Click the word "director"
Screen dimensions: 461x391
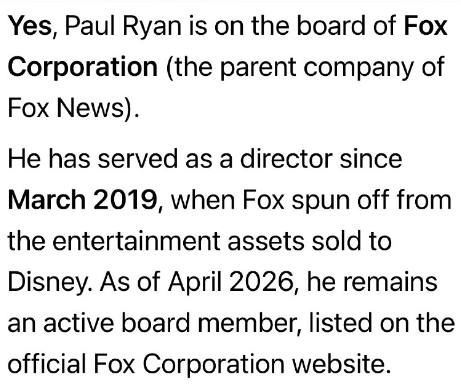point(286,159)
